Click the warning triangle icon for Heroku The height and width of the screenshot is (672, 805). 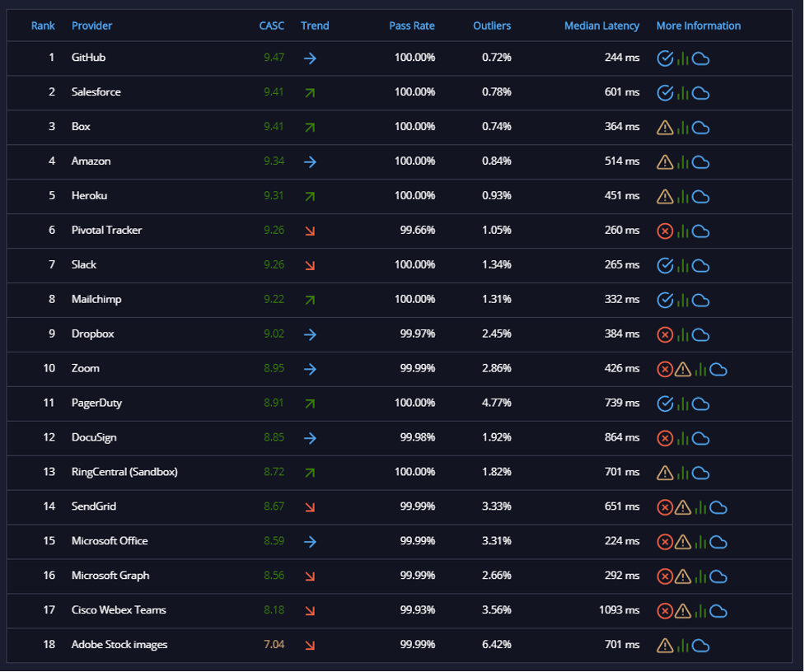pyautogui.click(x=665, y=197)
